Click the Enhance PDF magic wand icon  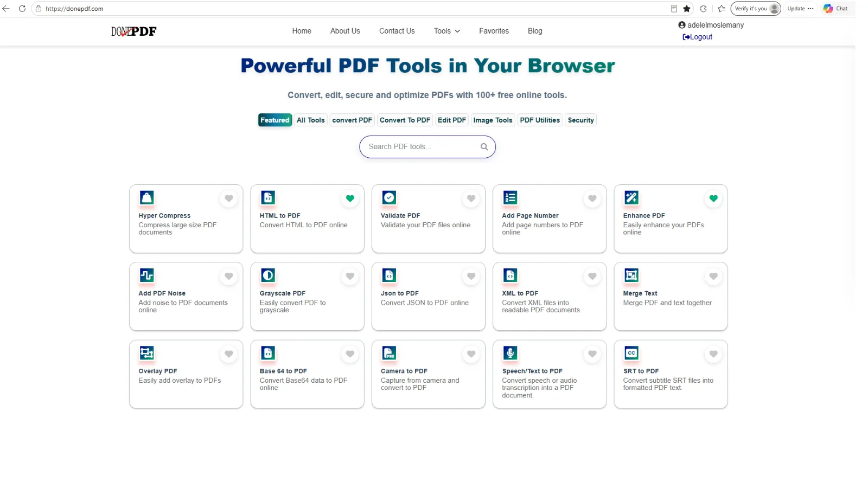[631, 197]
